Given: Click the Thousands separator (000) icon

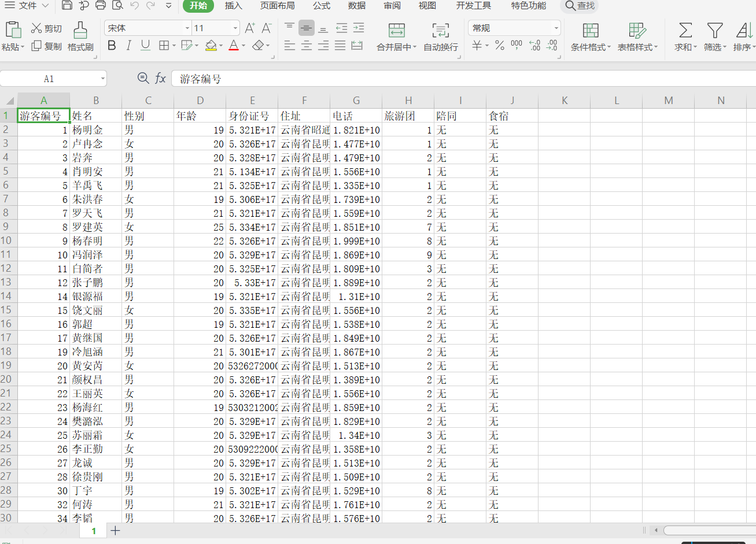Looking at the screenshot, I should coord(517,44).
